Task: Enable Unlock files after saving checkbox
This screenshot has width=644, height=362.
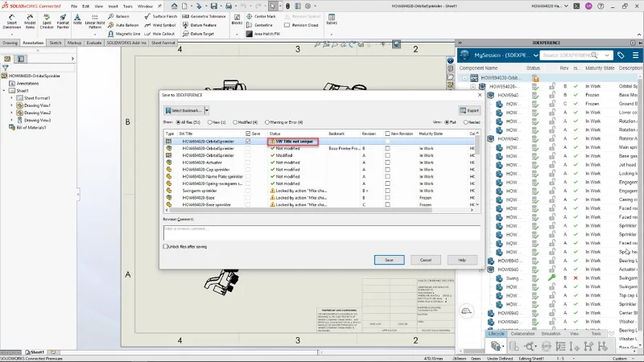Action: tap(167, 246)
